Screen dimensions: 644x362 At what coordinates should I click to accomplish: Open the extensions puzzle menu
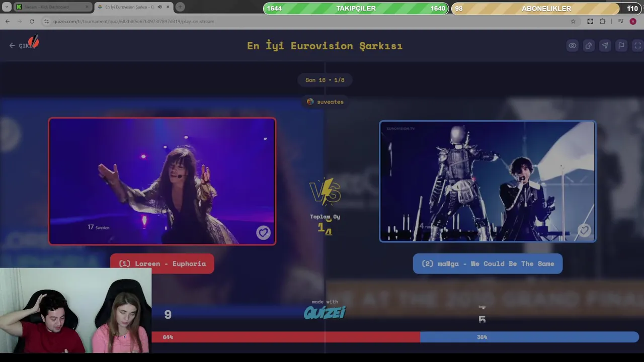603,21
